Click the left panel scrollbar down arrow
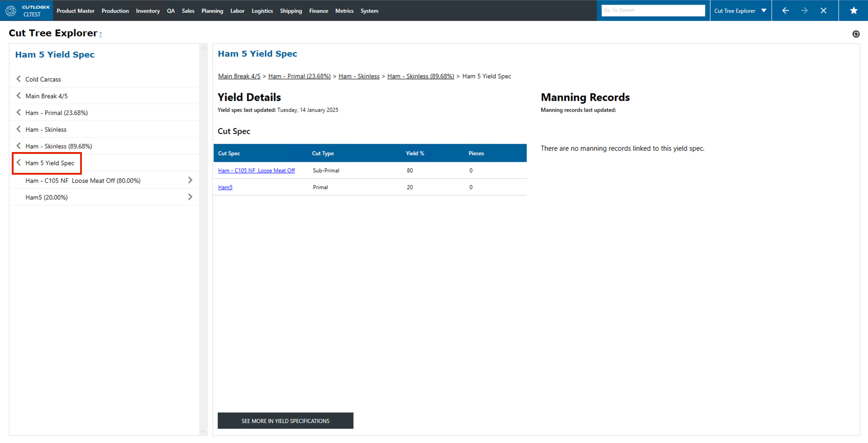Viewport: 868px width, 443px height. click(x=203, y=432)
